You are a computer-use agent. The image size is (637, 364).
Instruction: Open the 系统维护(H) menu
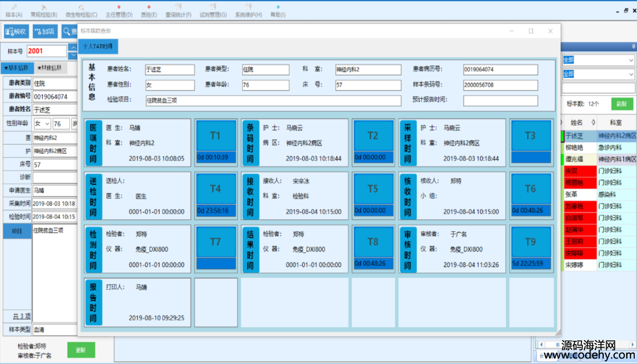coord(248,11)
